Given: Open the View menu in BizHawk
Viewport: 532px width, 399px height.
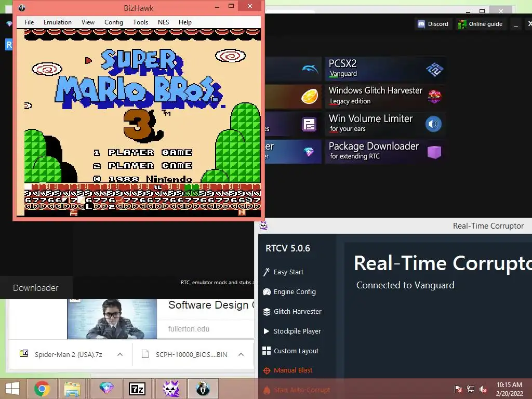Looking at the screenshot, I should (88, 22).
